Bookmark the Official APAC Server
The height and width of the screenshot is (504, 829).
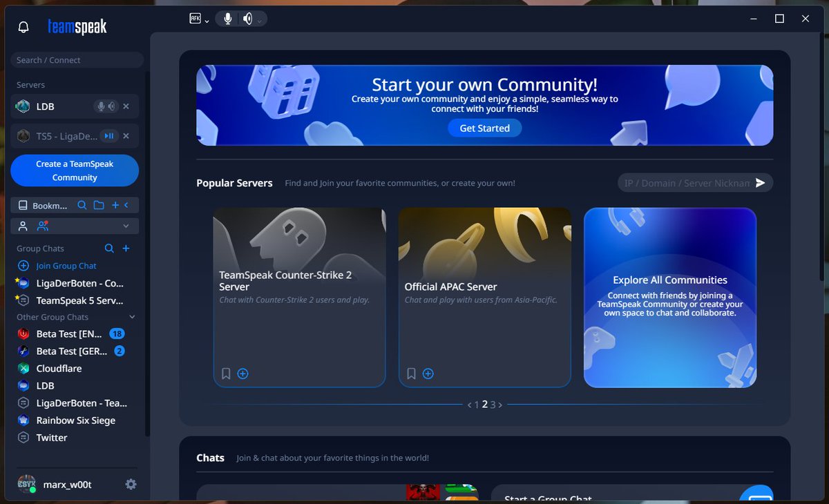point(411,374)
